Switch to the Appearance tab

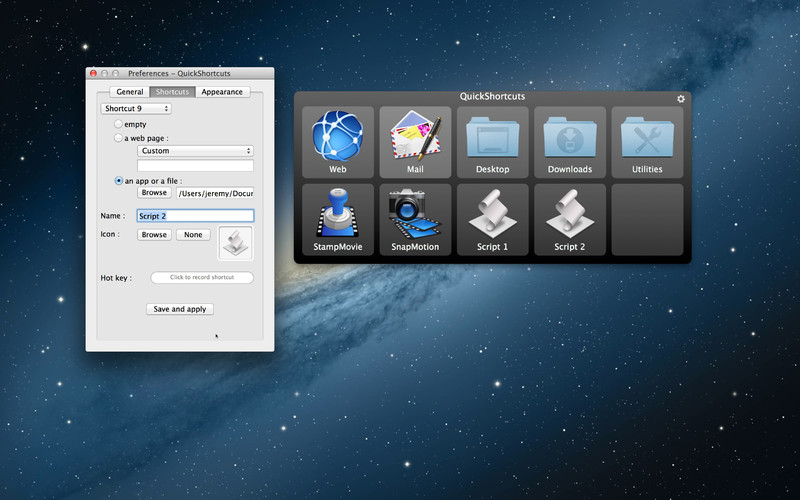pyautogui.click(x=222, y=92)
